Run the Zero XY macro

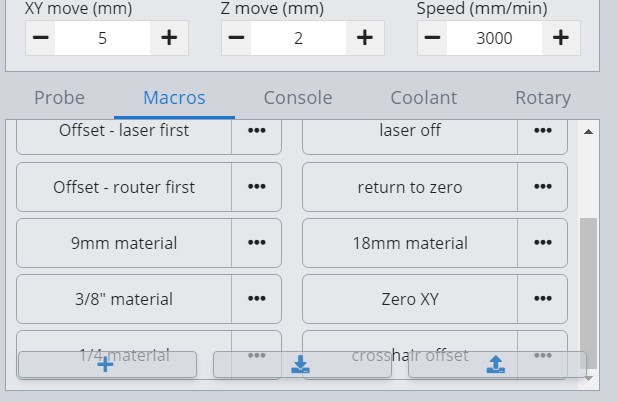pos(410,299)
